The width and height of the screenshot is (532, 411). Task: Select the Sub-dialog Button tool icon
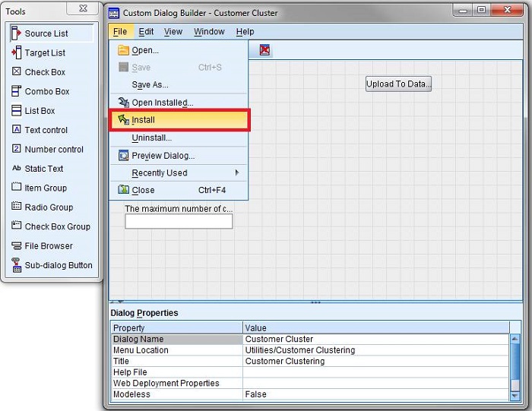click(16, 265)
